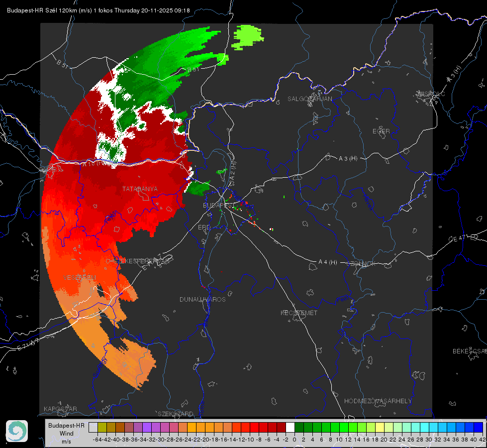
Task: Click the KAPOSVÁR city label
Action: [60, 409]
